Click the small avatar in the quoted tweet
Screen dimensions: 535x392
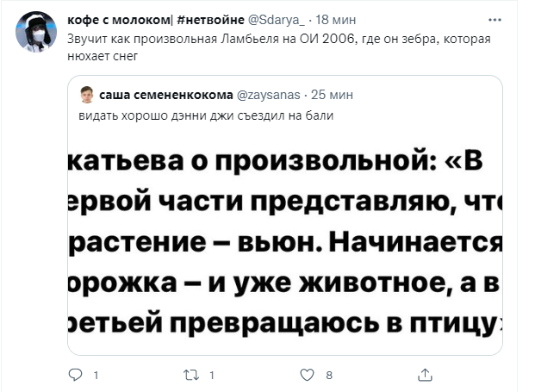point(87,94)
